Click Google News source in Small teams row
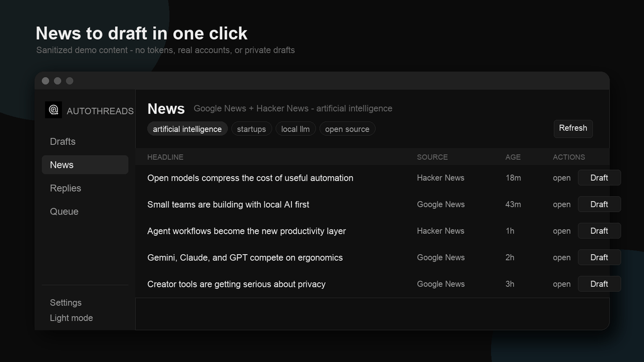Image resolution: width=644 pixels, height=362 pixels. 441,204
